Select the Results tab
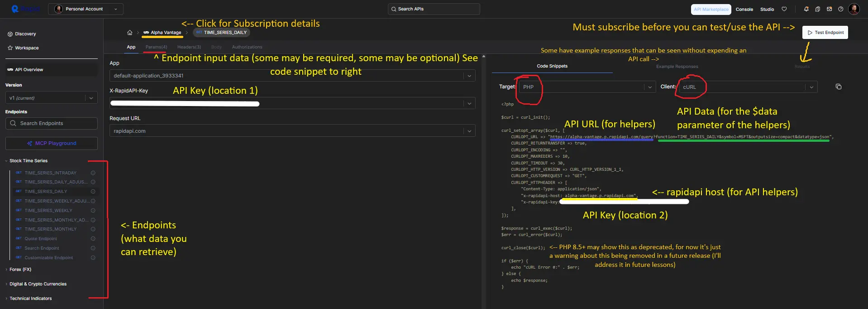This screenshot has width=868, height=309. pyautogui.click(x=802, y=67)
